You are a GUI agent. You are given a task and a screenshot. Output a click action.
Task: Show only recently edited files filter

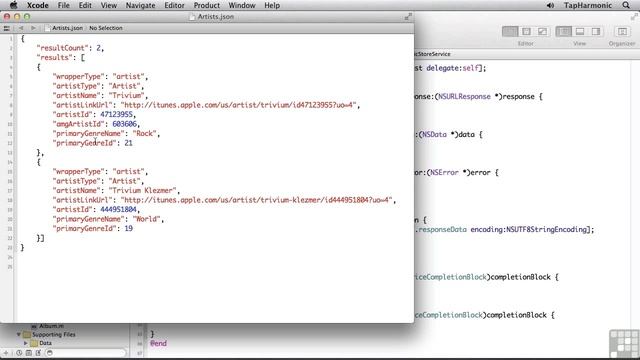coord(19,353)
